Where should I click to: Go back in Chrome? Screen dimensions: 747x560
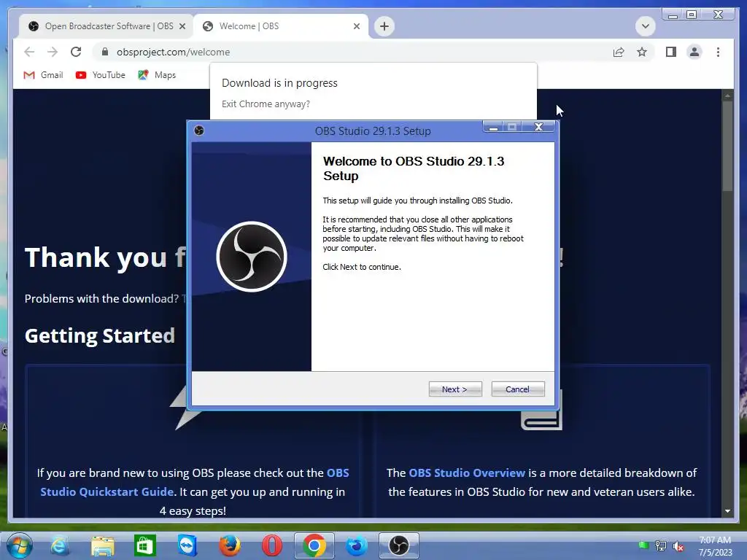tap(29, 52)
